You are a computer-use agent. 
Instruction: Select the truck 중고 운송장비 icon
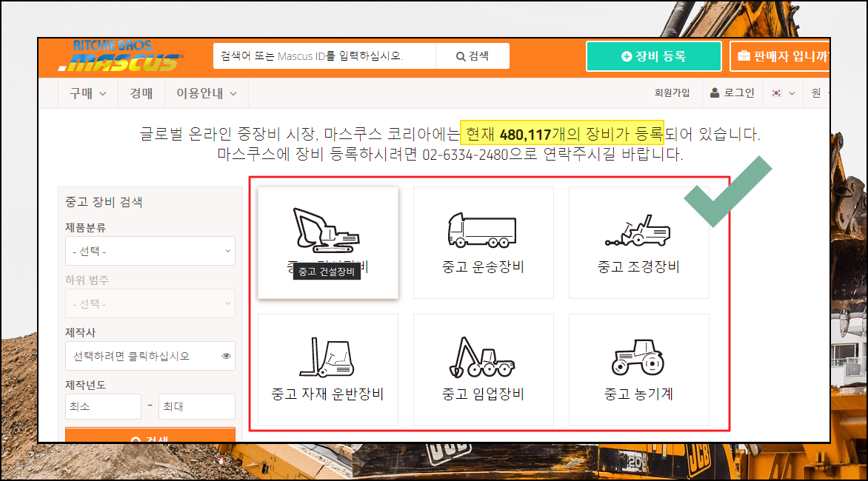point(482,229)
